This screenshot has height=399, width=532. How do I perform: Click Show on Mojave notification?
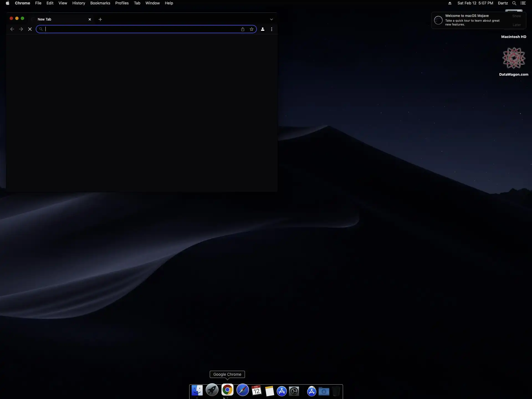pos(516,16)
